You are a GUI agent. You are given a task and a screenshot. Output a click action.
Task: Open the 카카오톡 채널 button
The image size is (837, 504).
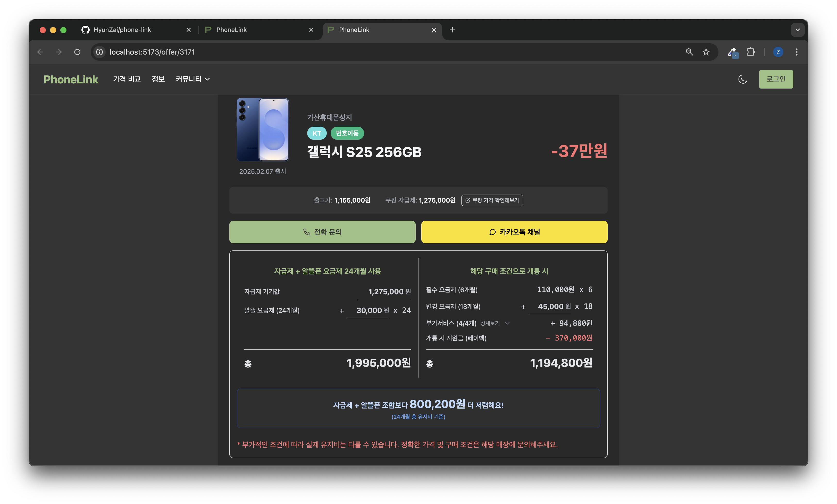[514, 232]
